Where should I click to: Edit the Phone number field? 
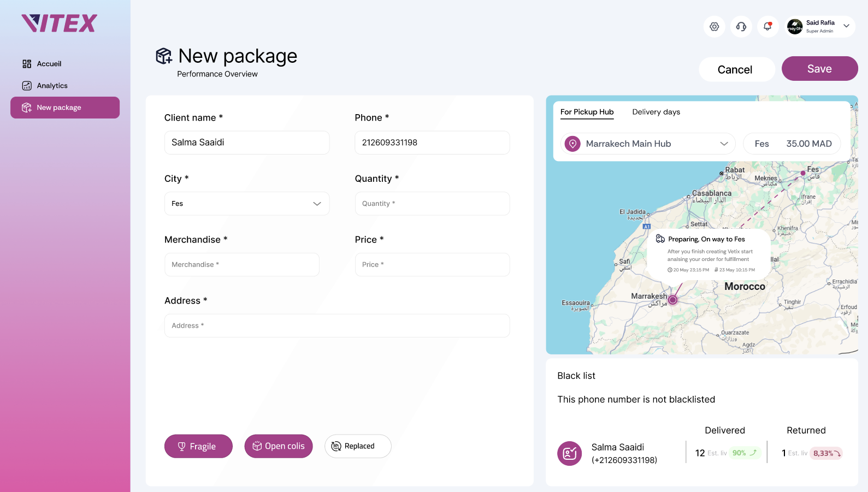tap(432, 143)
